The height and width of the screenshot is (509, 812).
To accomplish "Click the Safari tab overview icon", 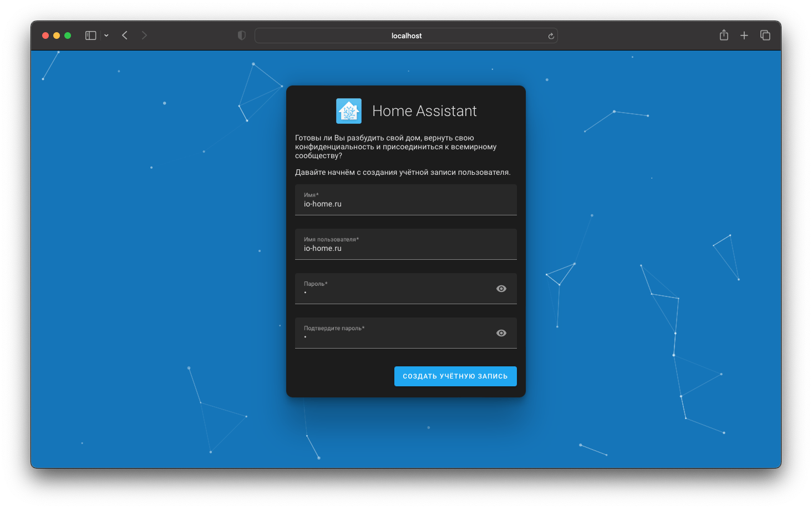I will click(x=765, y=35).
